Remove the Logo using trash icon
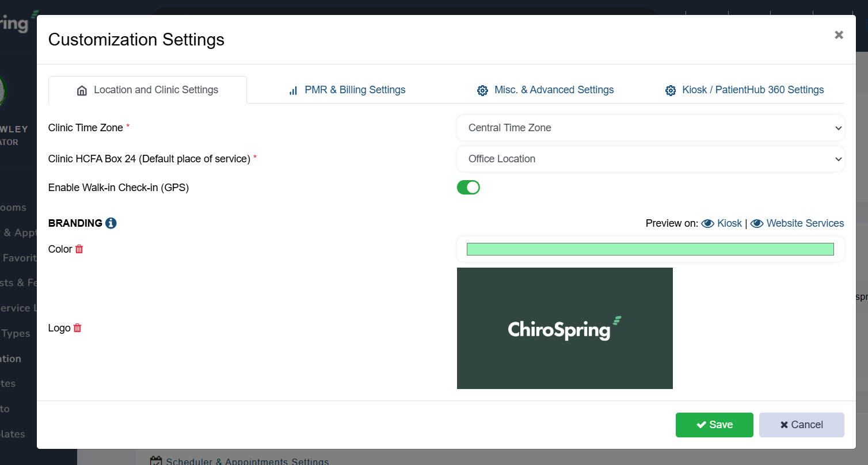The height and width of the screenshot is (465, 868). coord(78,327)
